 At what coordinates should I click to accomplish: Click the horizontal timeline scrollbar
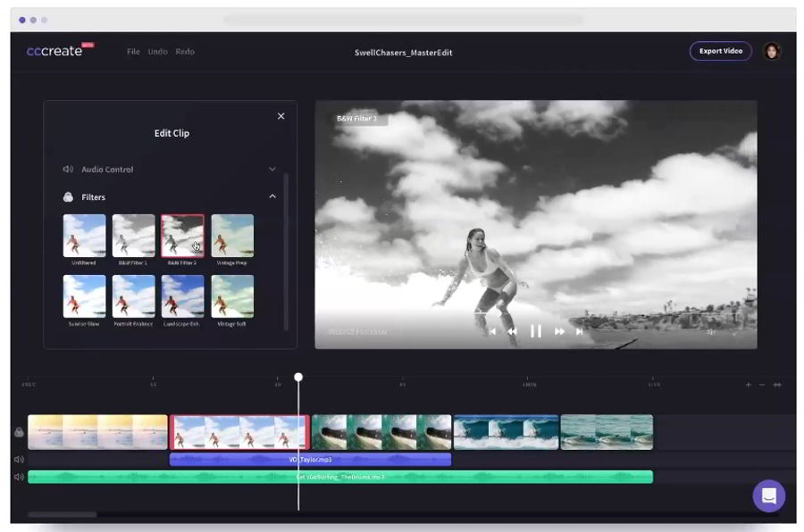click(62, 514)
